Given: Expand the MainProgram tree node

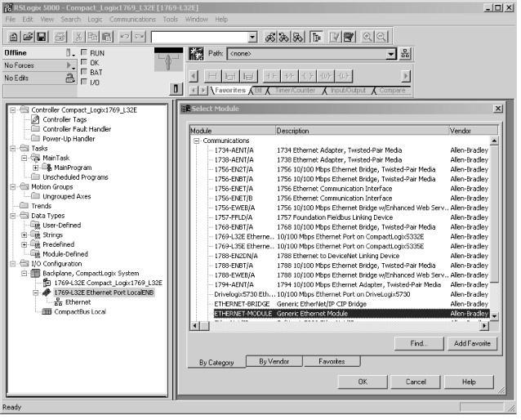Looking at the screenshot, I should pyautogui.click(x=35, y=168).
